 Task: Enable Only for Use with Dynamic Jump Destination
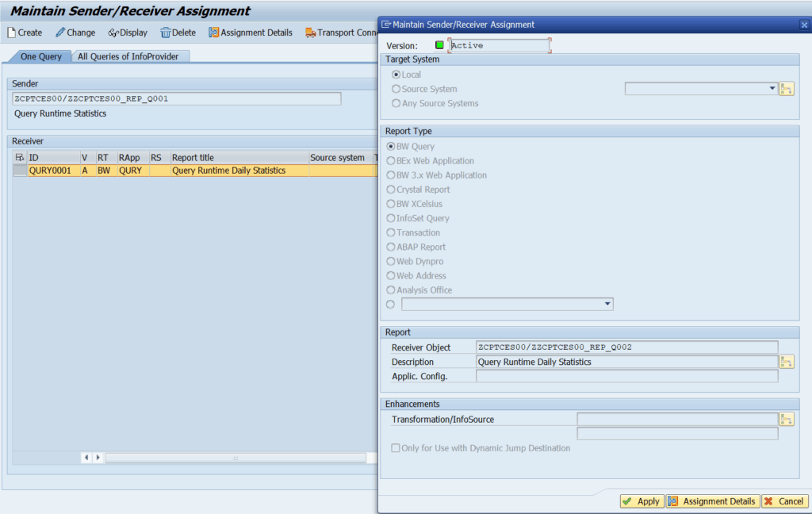(396, 448)
